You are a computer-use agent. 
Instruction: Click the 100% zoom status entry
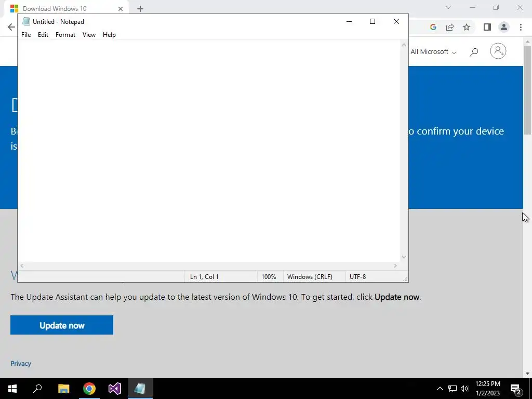(269, 277)
